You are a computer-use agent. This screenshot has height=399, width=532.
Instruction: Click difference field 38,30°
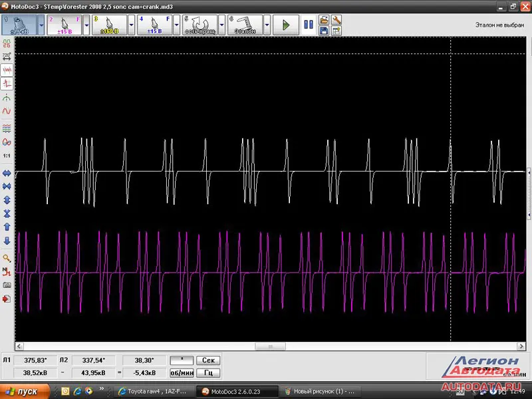(x=144, y=360)
